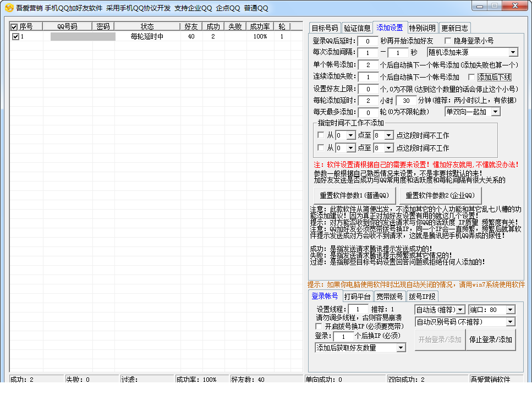
Task: Click 每轮添加延时 minutes input showing 30
Action: (407, 101)
